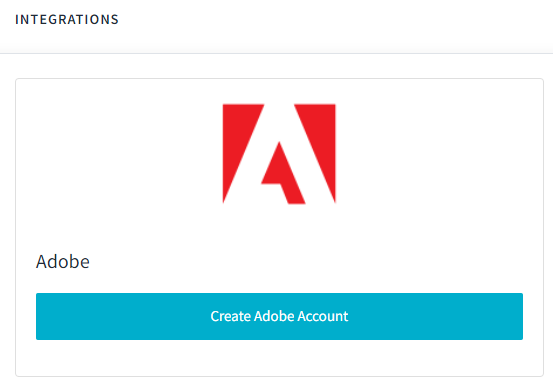The width and height of the screenshot is (553, 387).
Task: Click the left end of the teal button
Action: coord(46,316)
